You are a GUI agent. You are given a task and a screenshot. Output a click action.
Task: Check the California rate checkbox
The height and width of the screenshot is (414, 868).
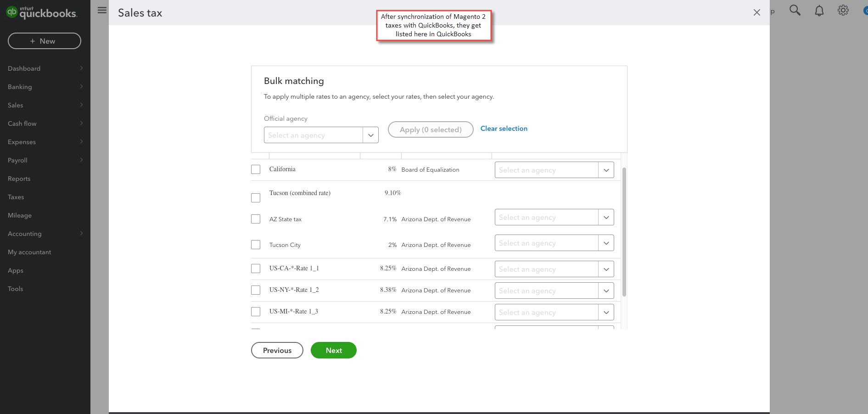[x=256, y=169]
